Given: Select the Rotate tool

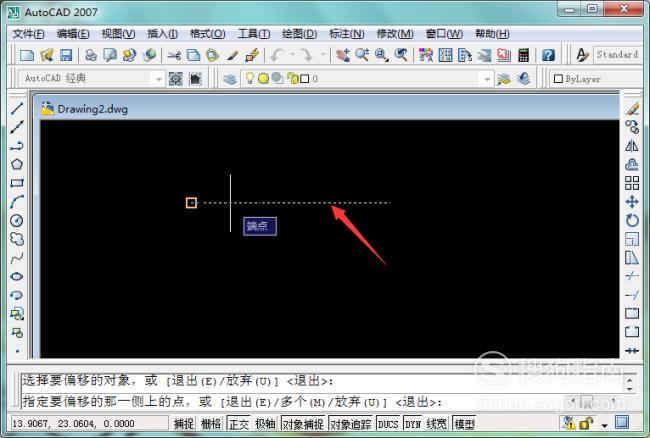Looking at the screenshot, I should pos(632,220).
